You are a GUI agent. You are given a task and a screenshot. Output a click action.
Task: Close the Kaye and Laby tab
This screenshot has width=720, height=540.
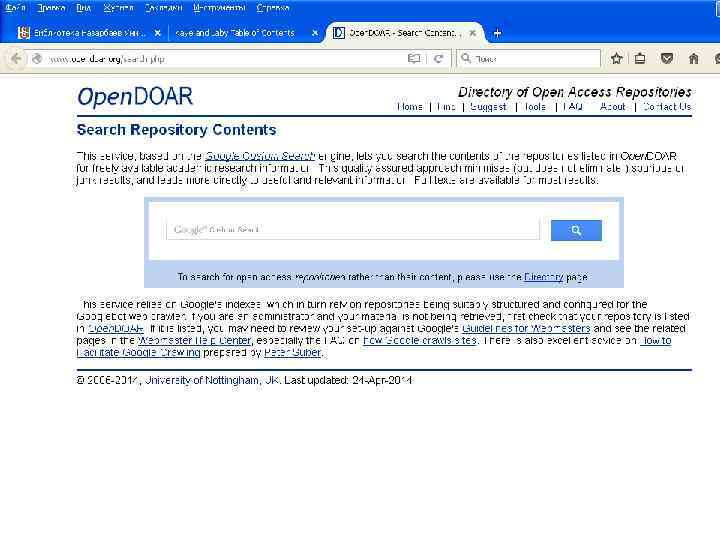tap(315, 33)
